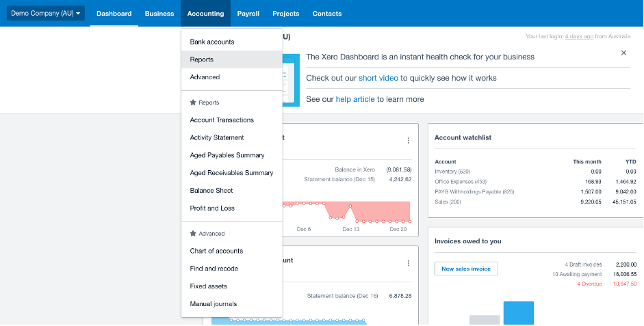Open the Contacts menu
Screen dimensions: 644x326
pyautogui.click(x=327, y=14)
